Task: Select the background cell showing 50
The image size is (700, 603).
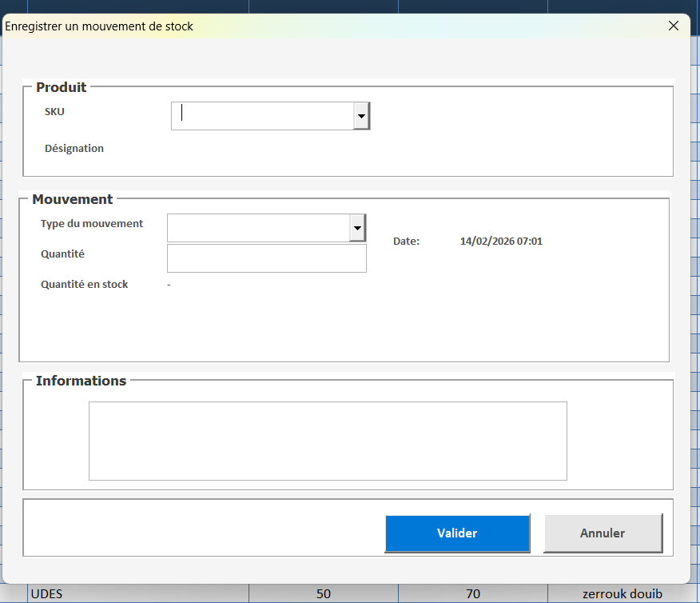Action: [x=323, y=594]
